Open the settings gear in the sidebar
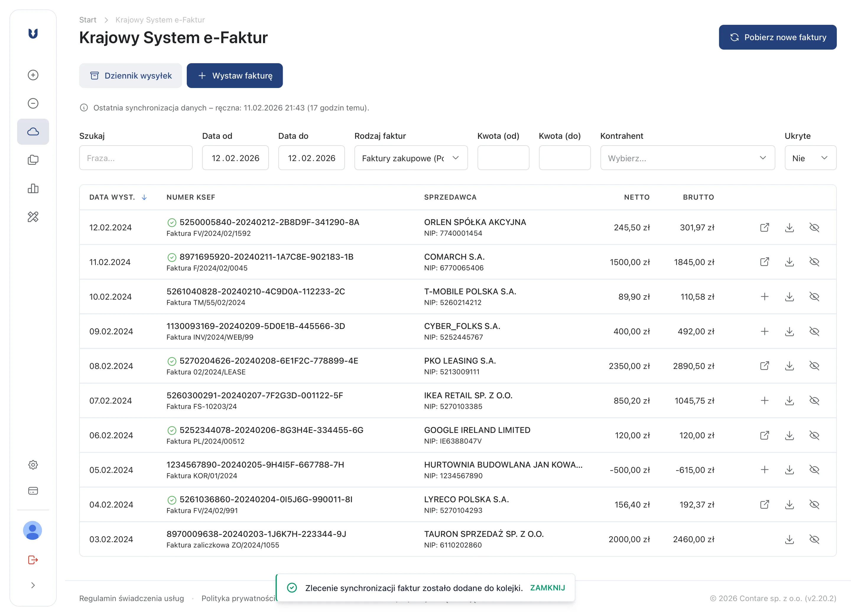This screenshot has height=616, width=851. [33, 465]
